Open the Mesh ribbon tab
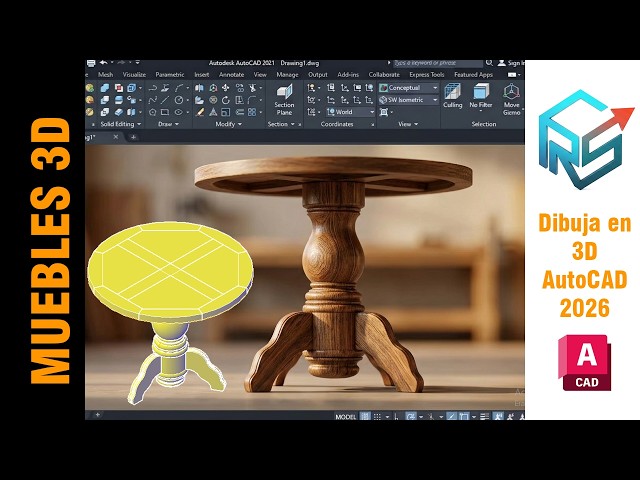This screenshot has width=640, height=480. pyautogui.click(x=105, y=75)
